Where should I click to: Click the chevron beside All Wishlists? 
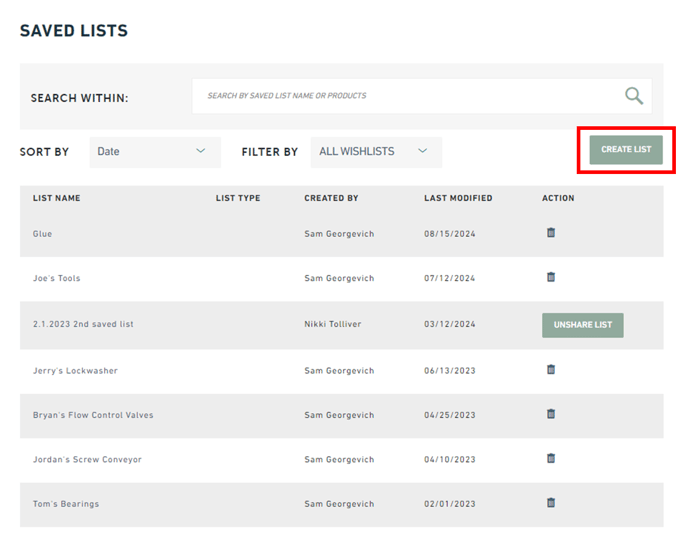point(423,151)
